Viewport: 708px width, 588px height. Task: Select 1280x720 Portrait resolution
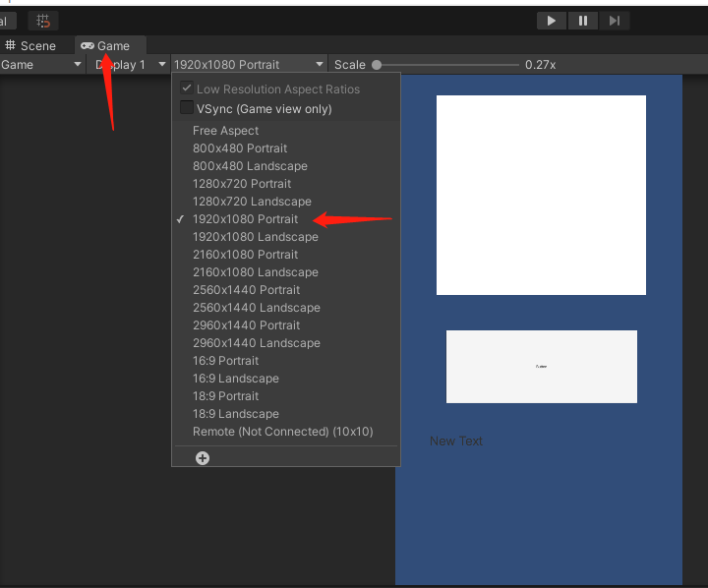(x=286, y=183)
